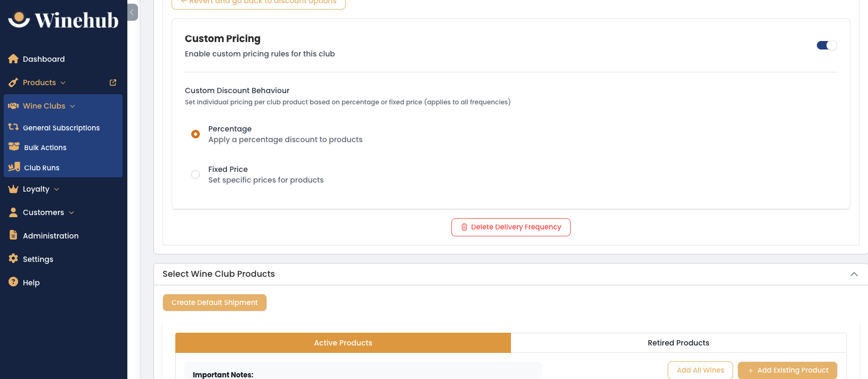Click the Loyalty crown icon
Viewport: 868px width, 379px height.
point(13,189)
